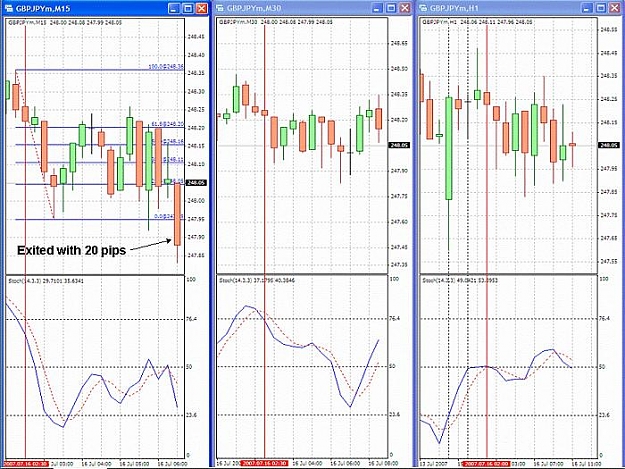The height and width of the screenshot is (469, 625).
Task: Click the 248.05 current price tag in M30 chart
Action: [x=399, y=145]
